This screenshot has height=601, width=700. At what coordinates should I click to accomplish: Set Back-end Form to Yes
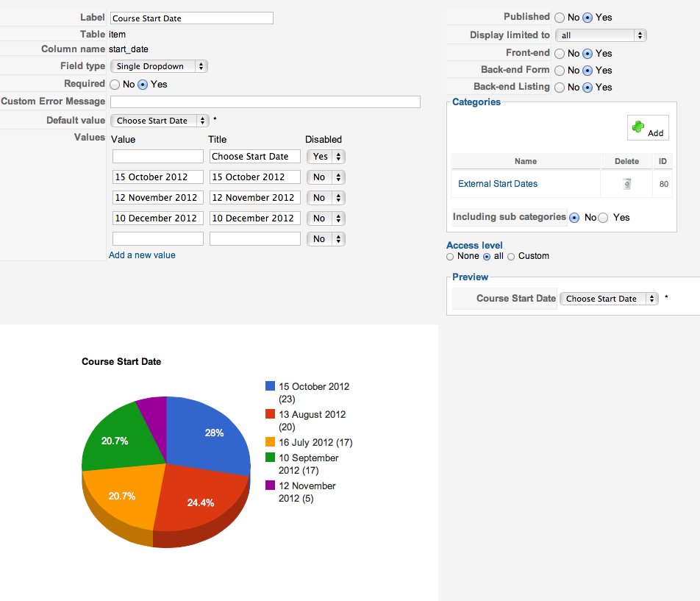point(587,71)
